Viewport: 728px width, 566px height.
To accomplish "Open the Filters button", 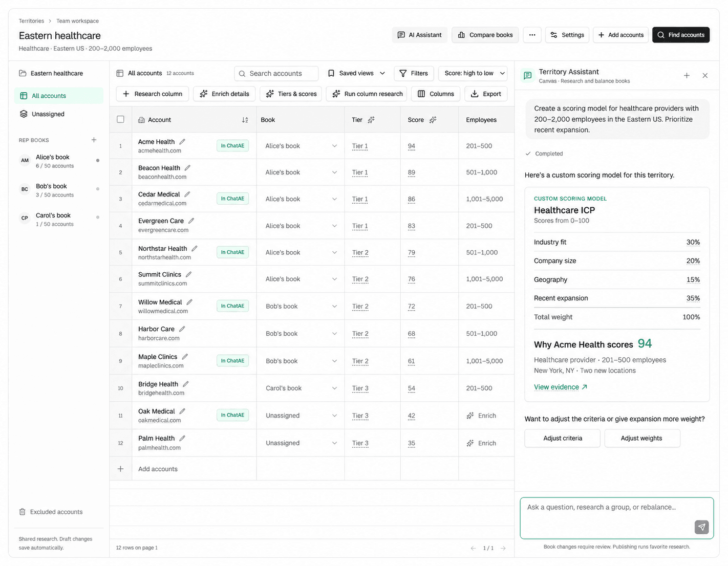I will point(414,73).
